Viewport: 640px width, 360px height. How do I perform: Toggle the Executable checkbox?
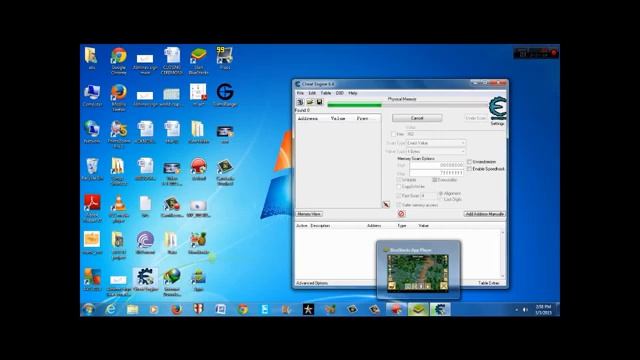coord(435,180)
